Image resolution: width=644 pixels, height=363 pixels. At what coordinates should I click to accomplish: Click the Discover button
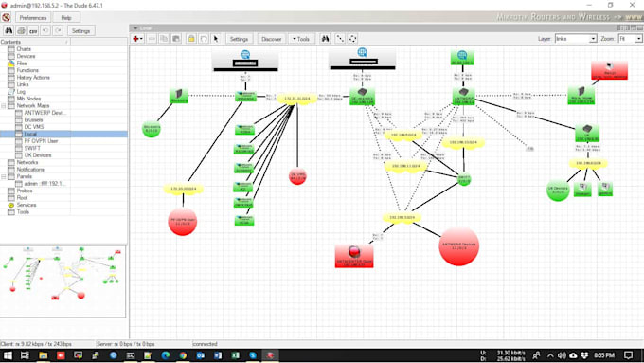point(272,39)
